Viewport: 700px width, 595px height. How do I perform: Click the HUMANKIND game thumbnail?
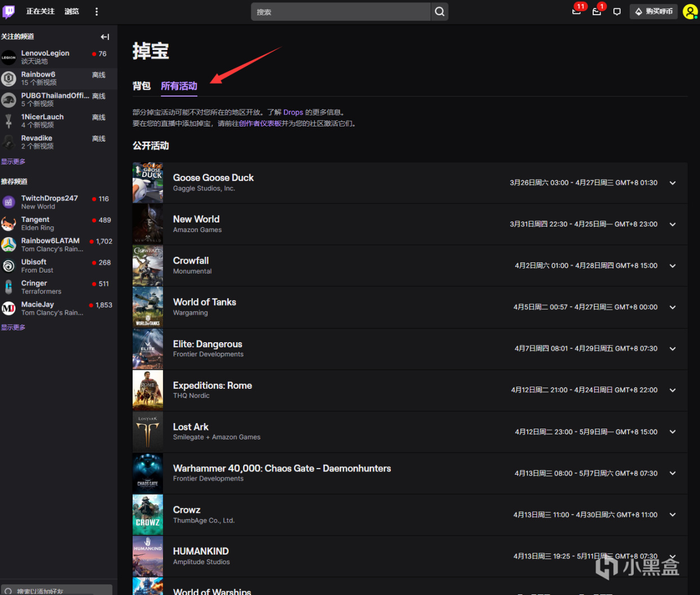click(148, 556)
